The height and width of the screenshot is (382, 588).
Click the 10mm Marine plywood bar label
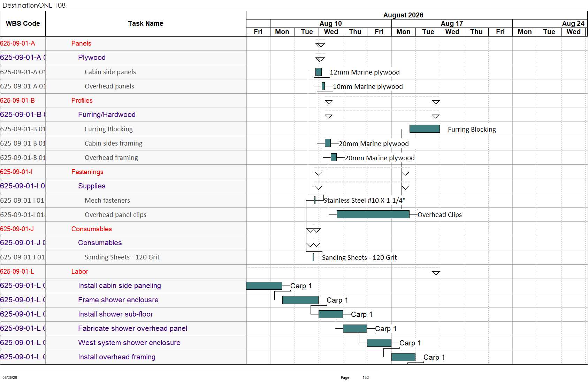[x=368, y=87]
